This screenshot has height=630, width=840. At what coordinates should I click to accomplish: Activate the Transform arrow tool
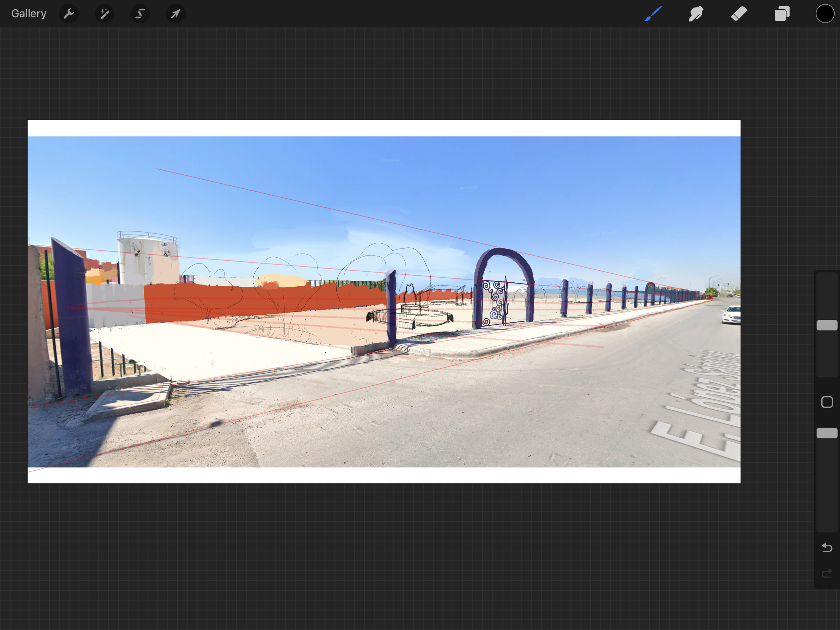tap(175, 14)
